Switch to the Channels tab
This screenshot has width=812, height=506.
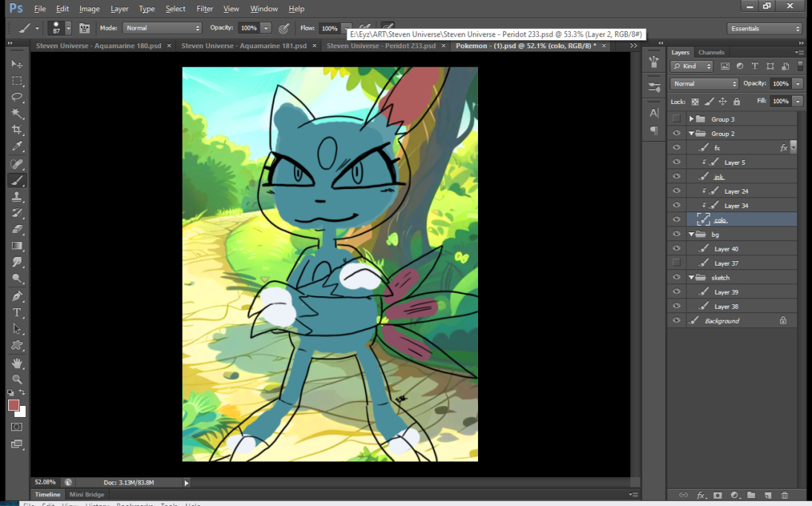tap(711, 53)
